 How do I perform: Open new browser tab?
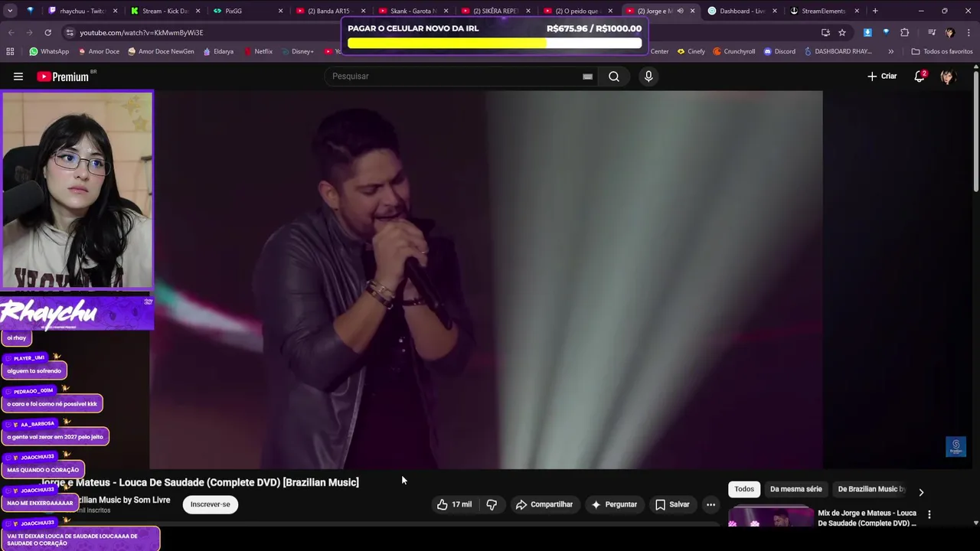(875, 11)
